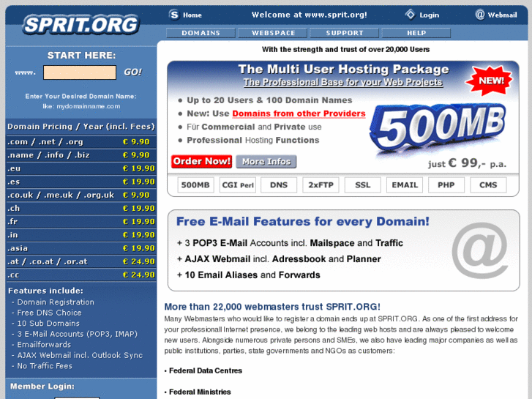Click The Professional Base for your Web Projects link
The image size is (532, 399).
343,82
